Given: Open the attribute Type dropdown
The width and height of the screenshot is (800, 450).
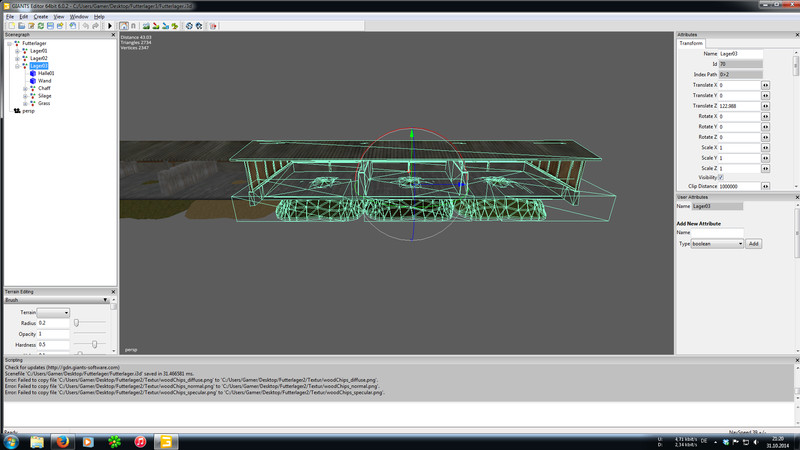Looking at the screenshot, I should click(718, 244).
